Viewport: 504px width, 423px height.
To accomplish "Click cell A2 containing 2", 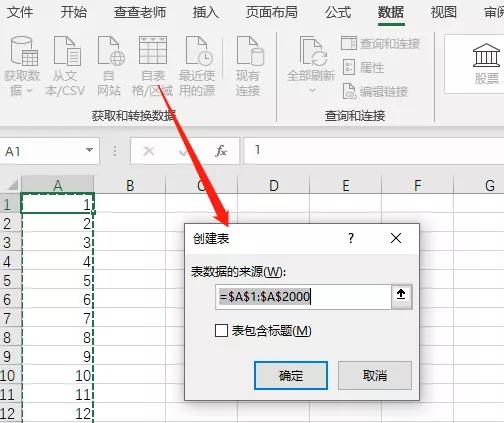I will pos(58,222).
